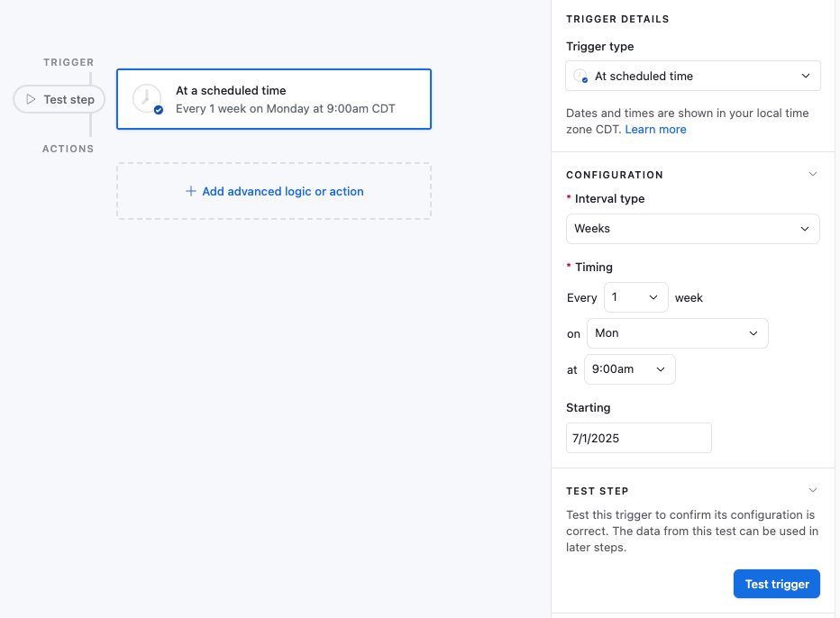This screenshot has height=618, width=840.
Task: Click the small clock icon in Trigger type field
Action: coord(580,77)
